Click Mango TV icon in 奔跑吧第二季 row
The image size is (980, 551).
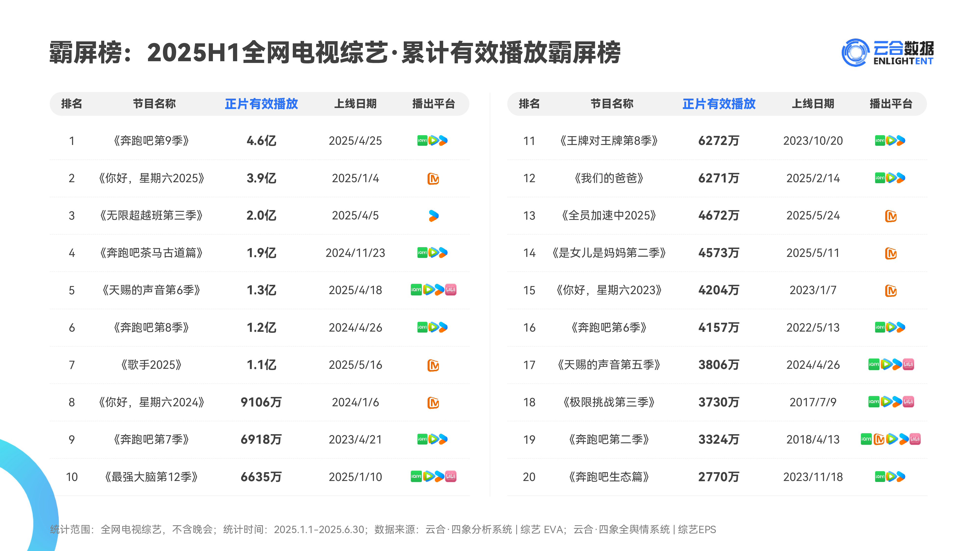[879, 439]
